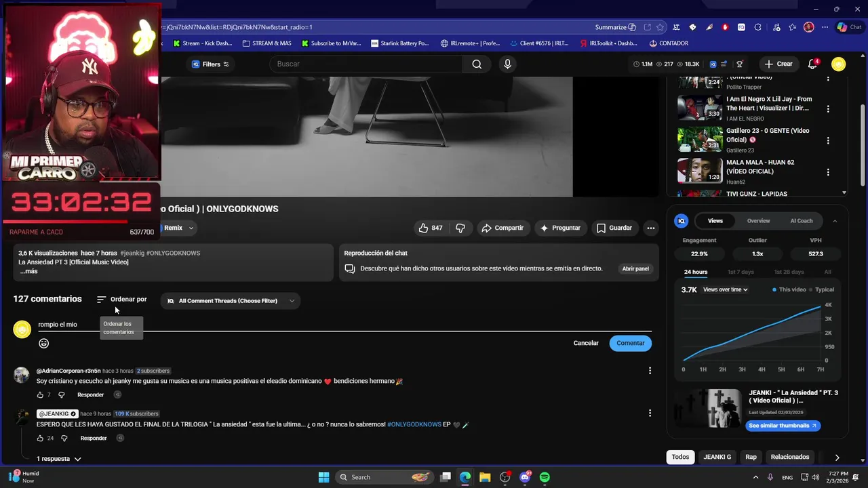Open options menu for AdrianCorporan's comment
The height and width of the screenshot is (488, 868).
coord(650,371)
